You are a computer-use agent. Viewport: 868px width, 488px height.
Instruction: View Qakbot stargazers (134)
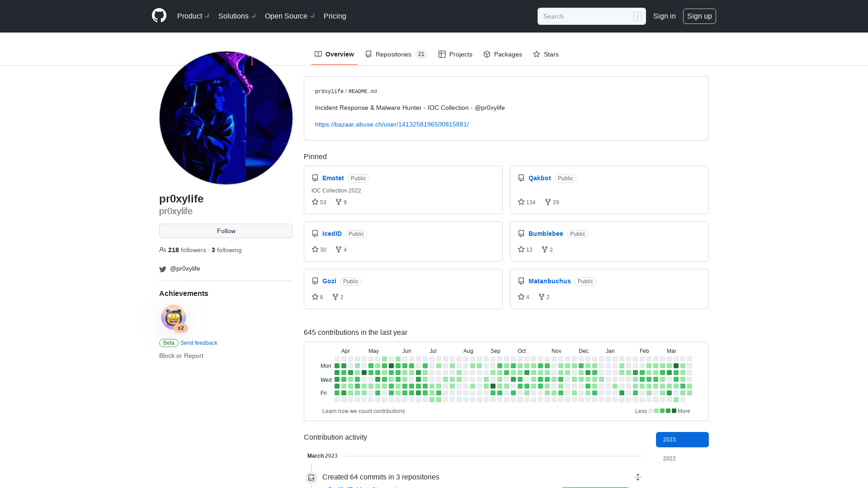pyautogui.click(x=527, y=202)
